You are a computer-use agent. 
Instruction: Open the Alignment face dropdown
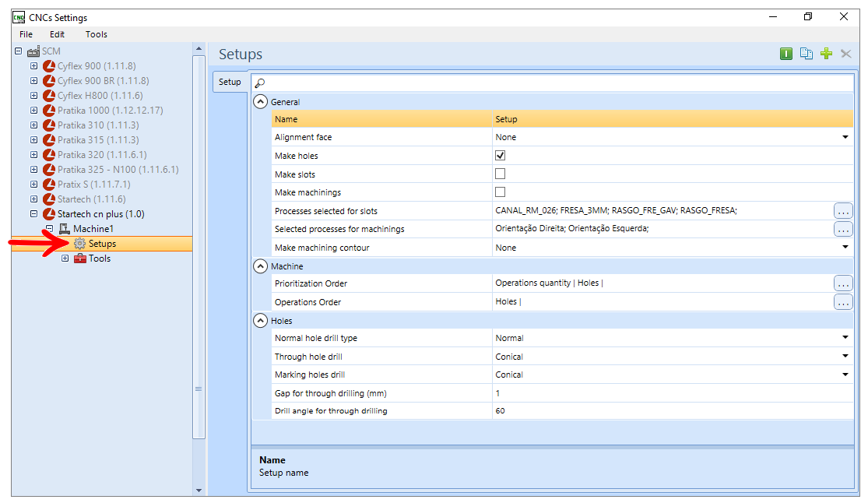click(x=845, y=137)
